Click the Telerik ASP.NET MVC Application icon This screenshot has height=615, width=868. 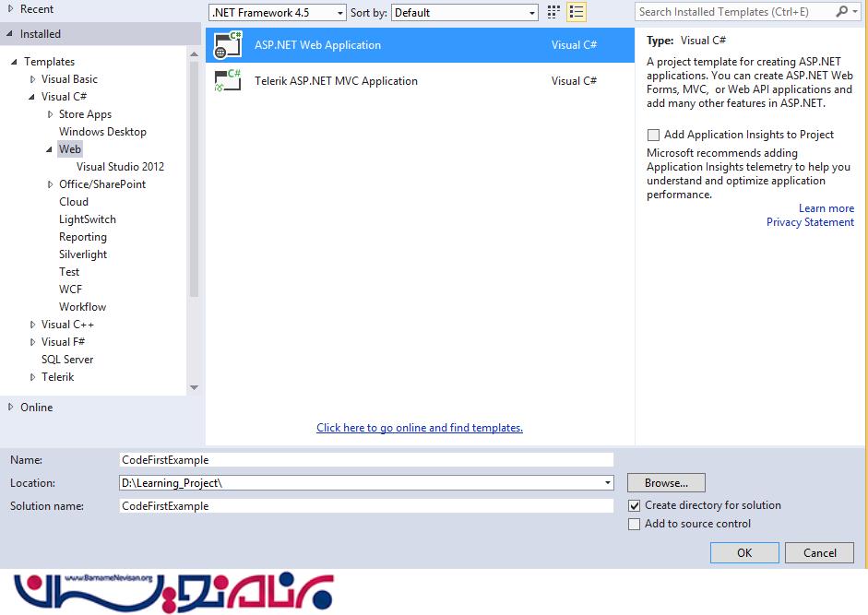pyautogui.click(x=227, y=81)
